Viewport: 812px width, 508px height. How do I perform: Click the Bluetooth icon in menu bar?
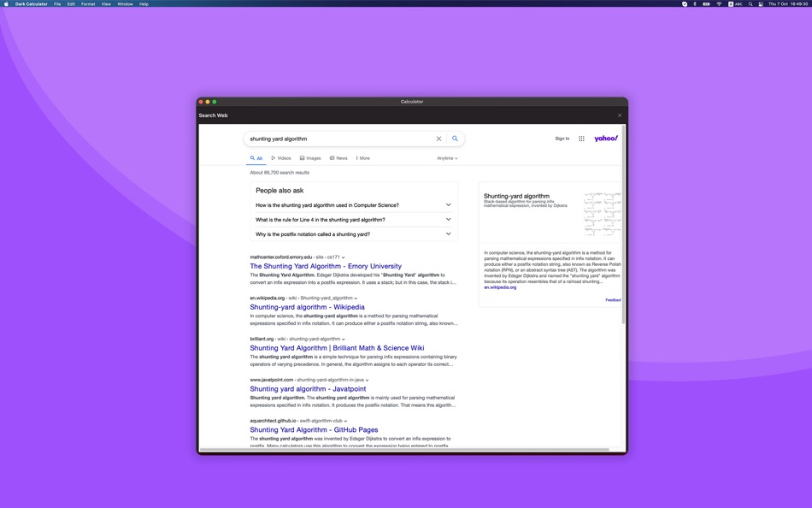tap(695, 3)
